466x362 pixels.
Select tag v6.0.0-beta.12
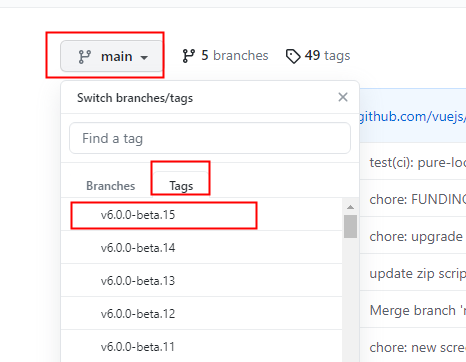tap(202, 313)
